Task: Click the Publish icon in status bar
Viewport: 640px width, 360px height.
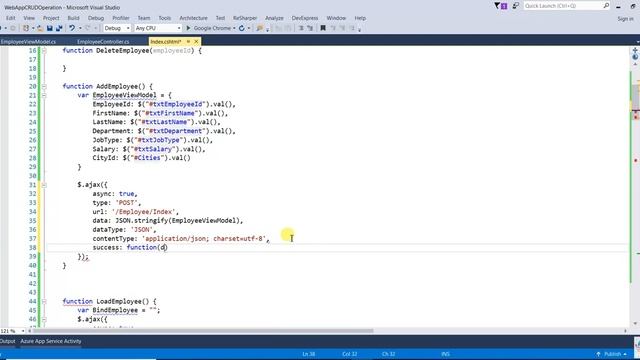Action: coord(598,354)
